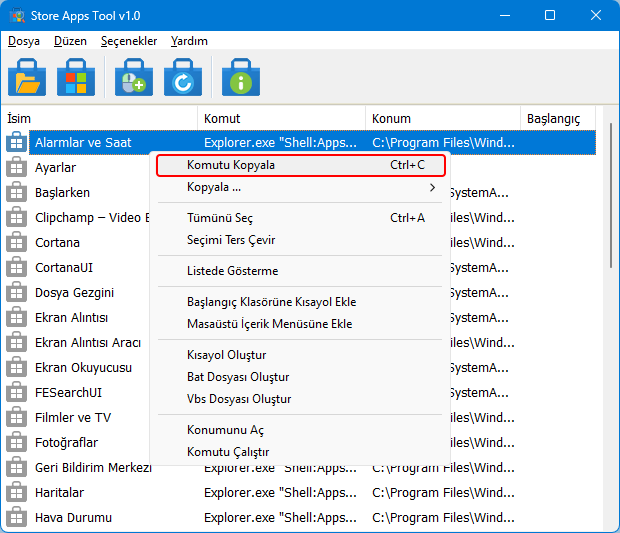Click the green info toolbar icon
This screenshot has width=620, height=533.
pos(241,77)
